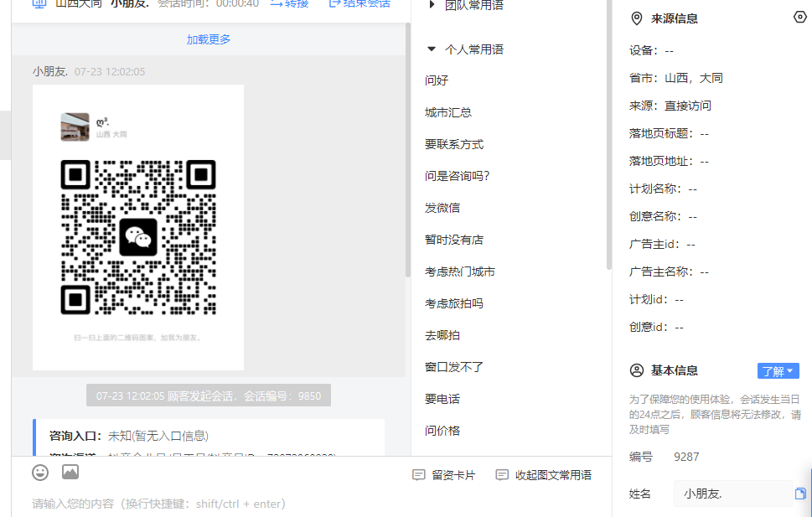Click the person icon beside 基本信息
The image size is (812, 517).
pos(637,370)
